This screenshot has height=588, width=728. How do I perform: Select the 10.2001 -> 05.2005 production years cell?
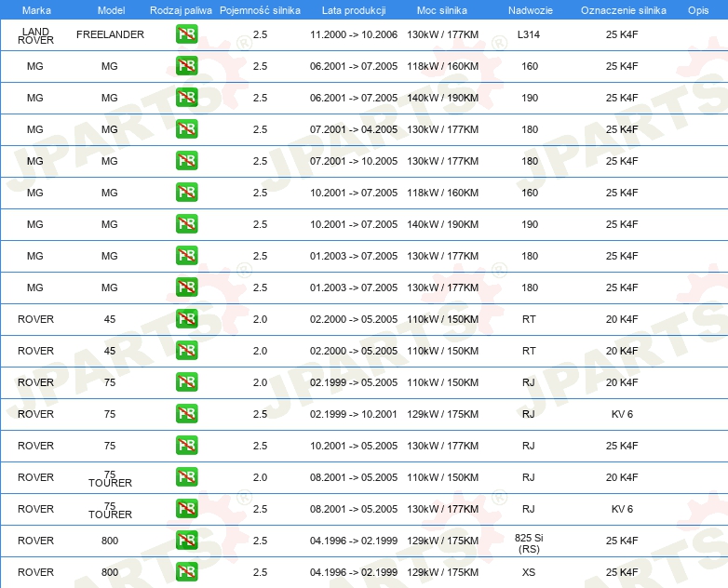click(354, 446)
